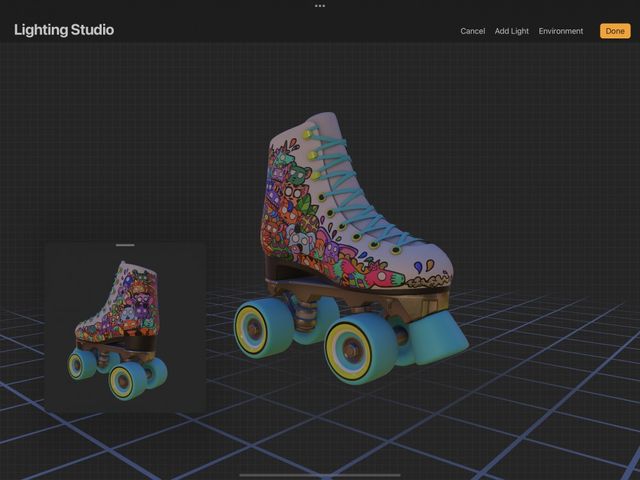Cancel the Lighting Studio session
This screenshot has height=480, width=640.
point(473,31)
